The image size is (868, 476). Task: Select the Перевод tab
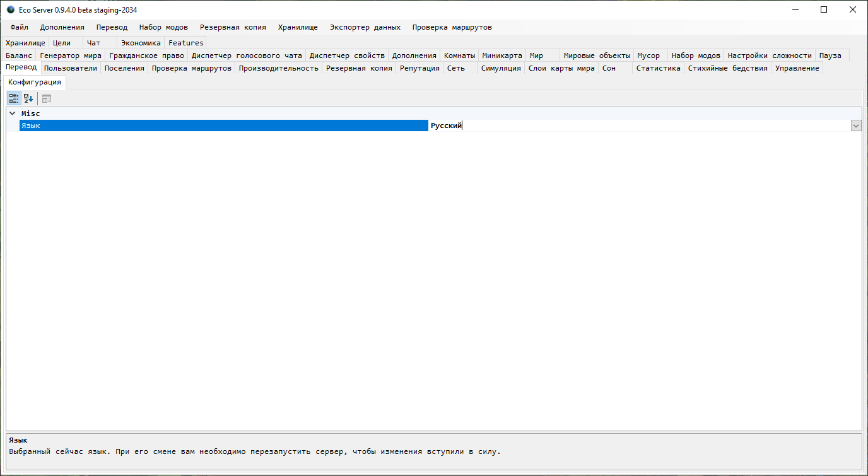[21, 67]
